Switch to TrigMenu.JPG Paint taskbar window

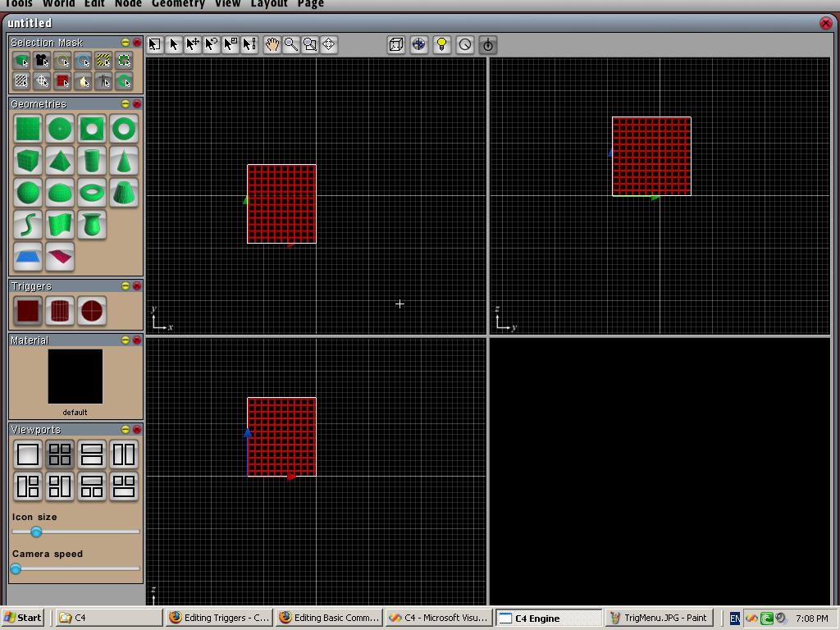coord(659,618)
